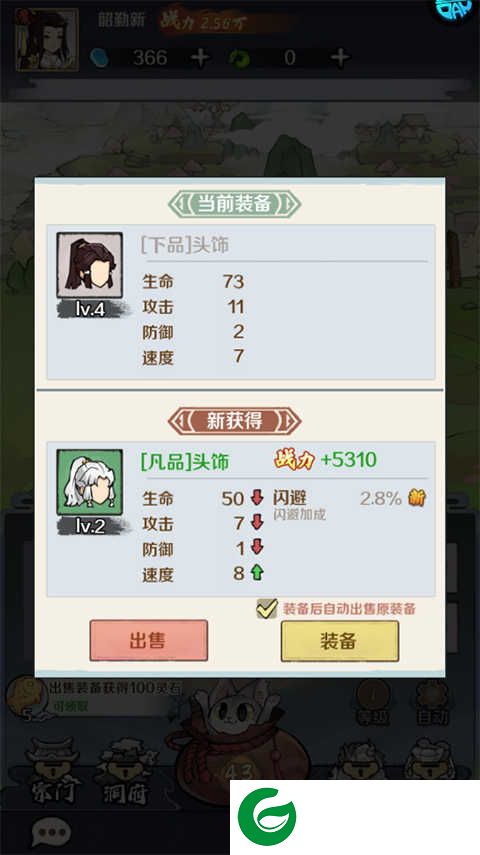The width and height of the screenshot is (480, 855).
Task: Toggle auto-sell original equipment checkbox
Action: (x=267, y=609)
